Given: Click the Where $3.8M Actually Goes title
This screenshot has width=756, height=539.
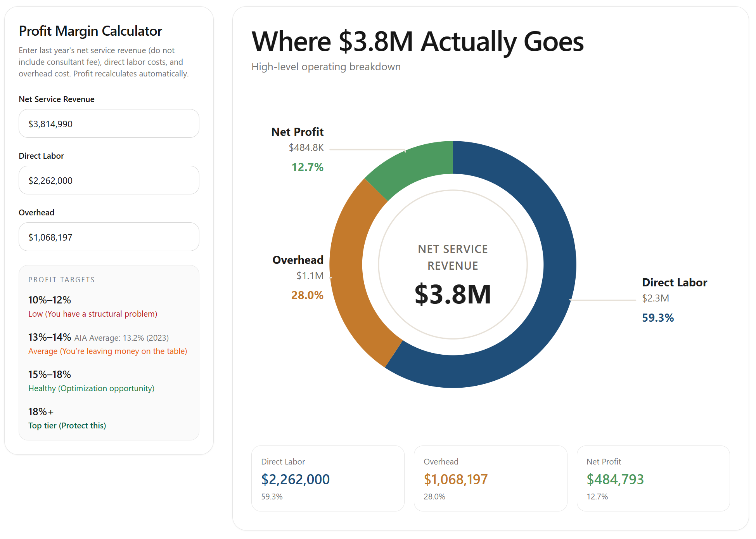Looking at the screenshot, I should coord(417,42).
